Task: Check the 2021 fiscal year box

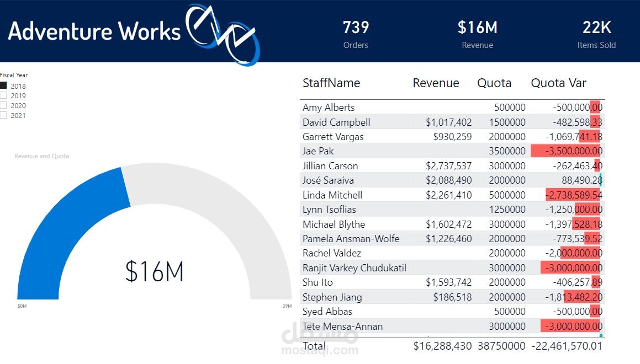Action: pyautogui.click(x=3, y=115)
